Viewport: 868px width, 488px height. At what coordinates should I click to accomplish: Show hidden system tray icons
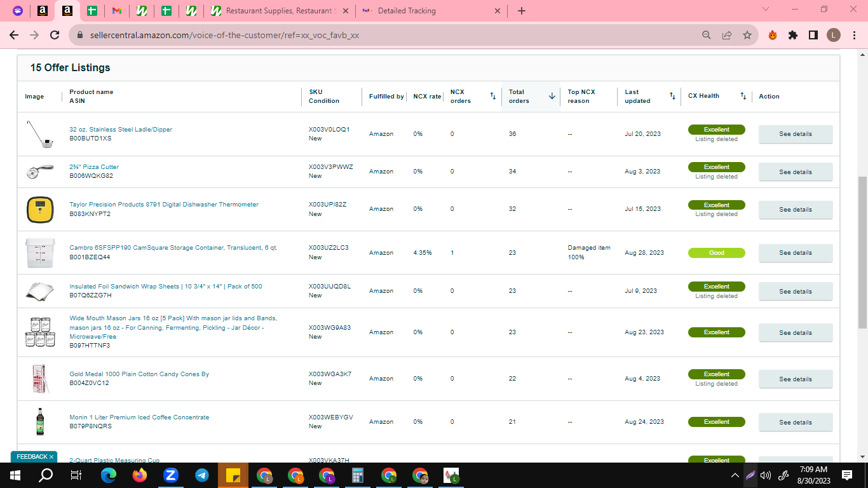click(735, 475)
